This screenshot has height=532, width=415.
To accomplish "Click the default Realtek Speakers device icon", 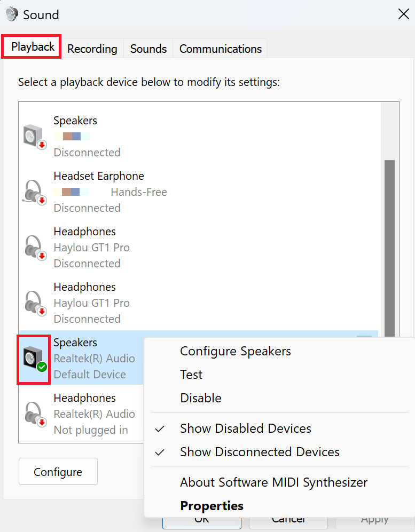I will (x=34, y=358).
